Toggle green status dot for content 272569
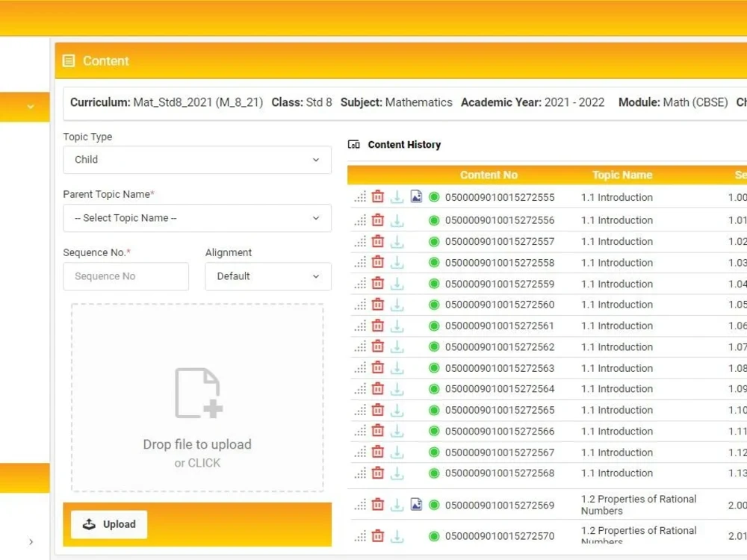This screenshot has width=747, height=560. tap(434, 505)
